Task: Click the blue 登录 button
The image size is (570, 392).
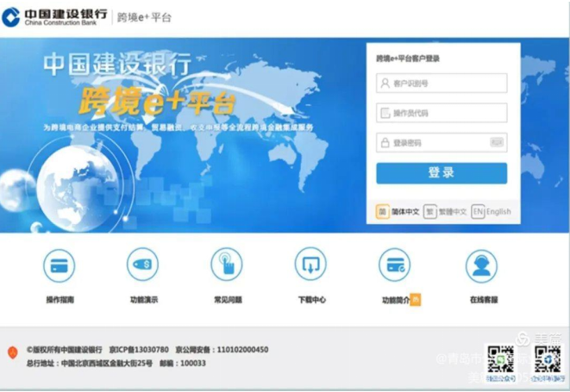Action: coord(442,173)
